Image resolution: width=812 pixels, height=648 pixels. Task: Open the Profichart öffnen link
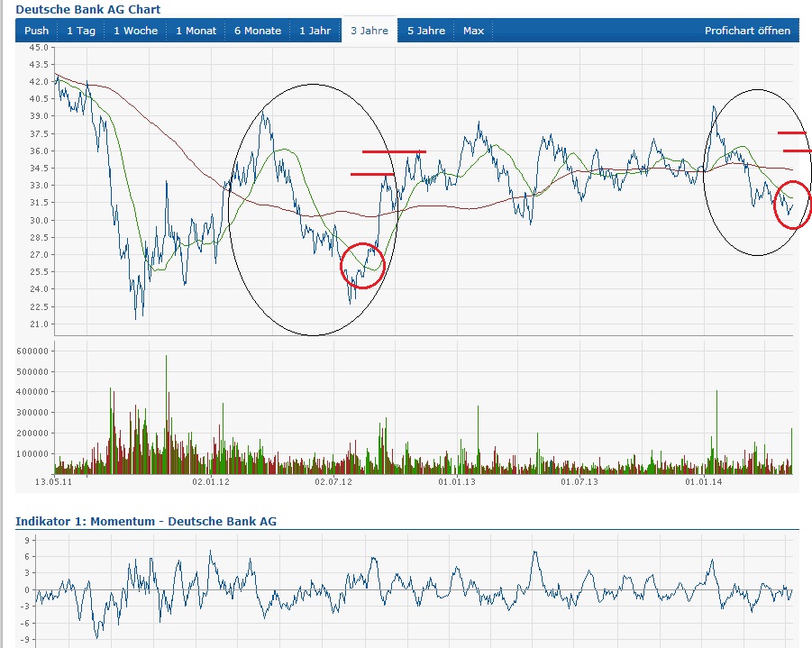tap(747, 31)
